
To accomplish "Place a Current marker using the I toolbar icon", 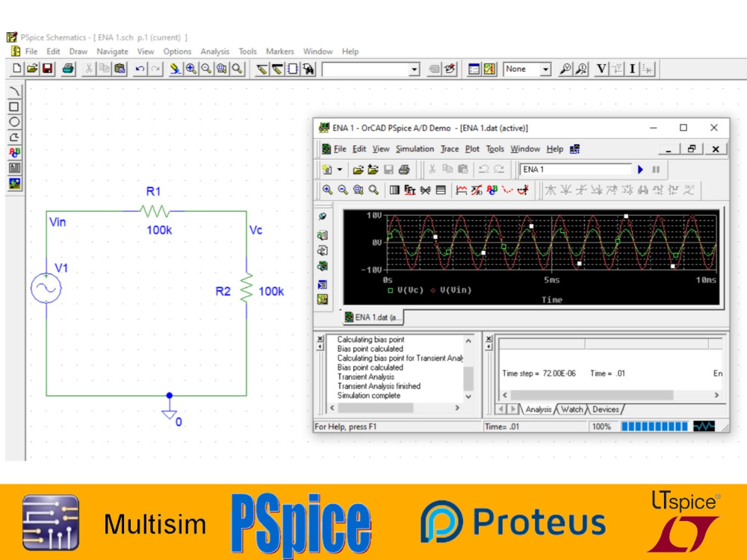I will pos(633,69).
